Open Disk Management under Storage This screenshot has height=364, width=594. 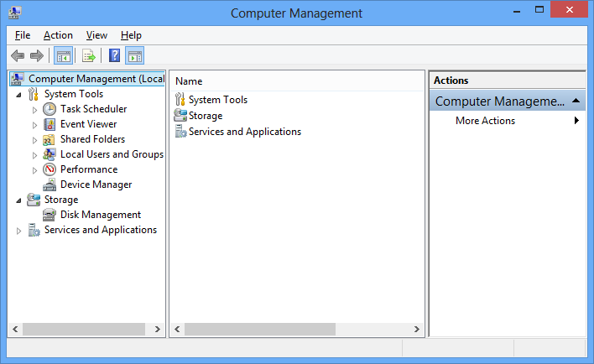coord(100,215)
